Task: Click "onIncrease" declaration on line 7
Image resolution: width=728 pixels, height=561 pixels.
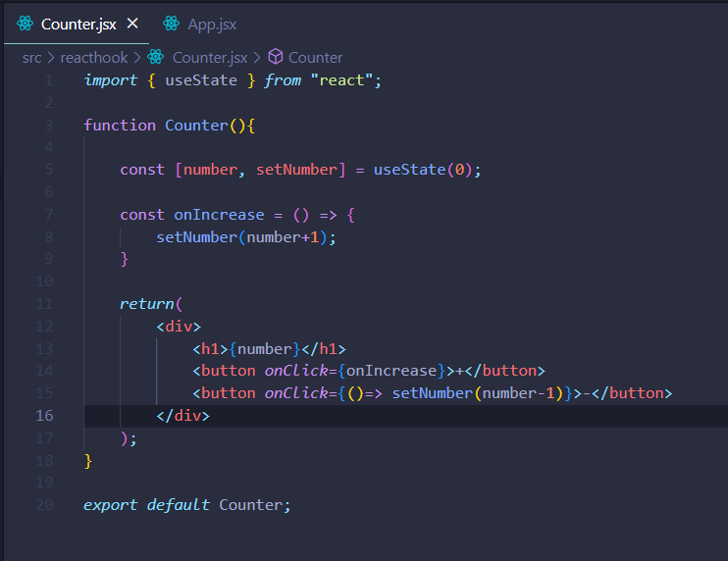Action: [219, 215]
